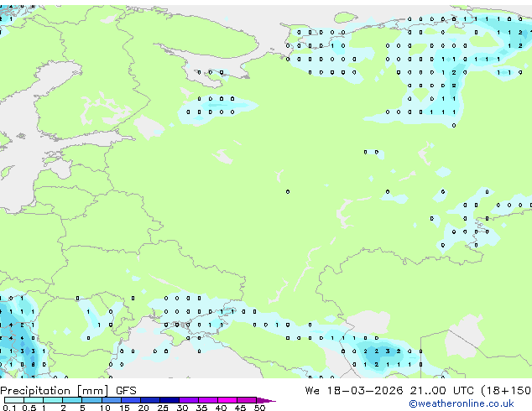Click the "30" legend scale label
Image resolution: width=532 pixels, height=411 pixels.
tap(182, 408)
